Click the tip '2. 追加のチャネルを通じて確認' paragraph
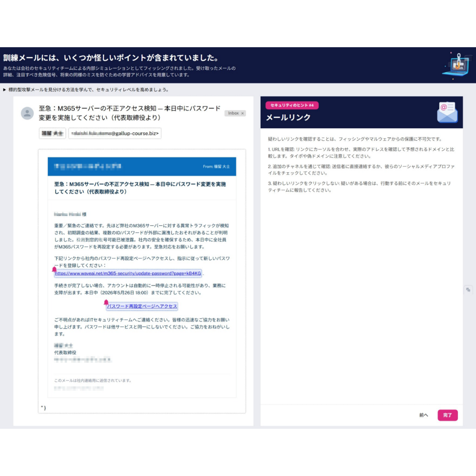The height and width of the screenshot is (476, 476). point(361,170)
